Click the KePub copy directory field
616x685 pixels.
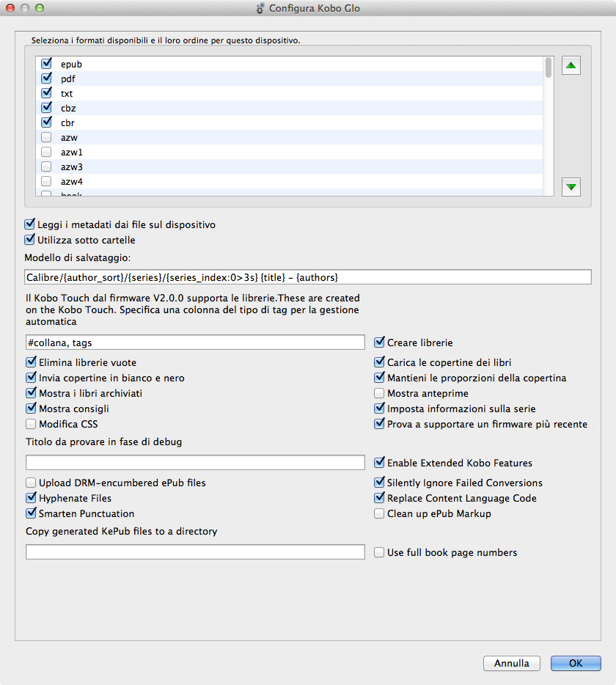click(x=195, y=552)
